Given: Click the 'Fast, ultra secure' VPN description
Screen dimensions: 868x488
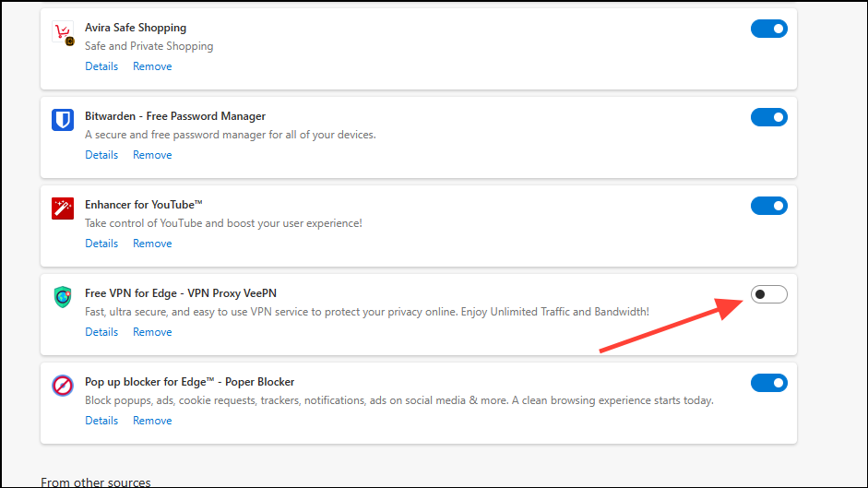Looking at the screenshot, I should coord(367,312).
